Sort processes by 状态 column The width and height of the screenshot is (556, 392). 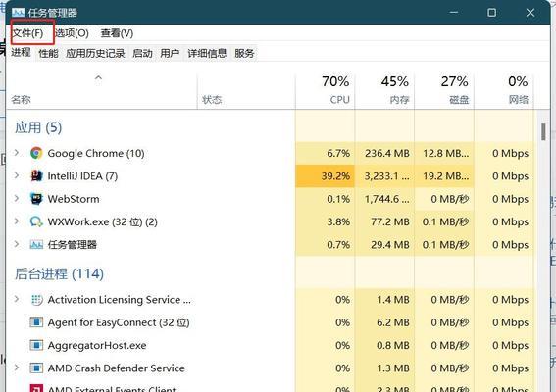(x=212, y=100)
